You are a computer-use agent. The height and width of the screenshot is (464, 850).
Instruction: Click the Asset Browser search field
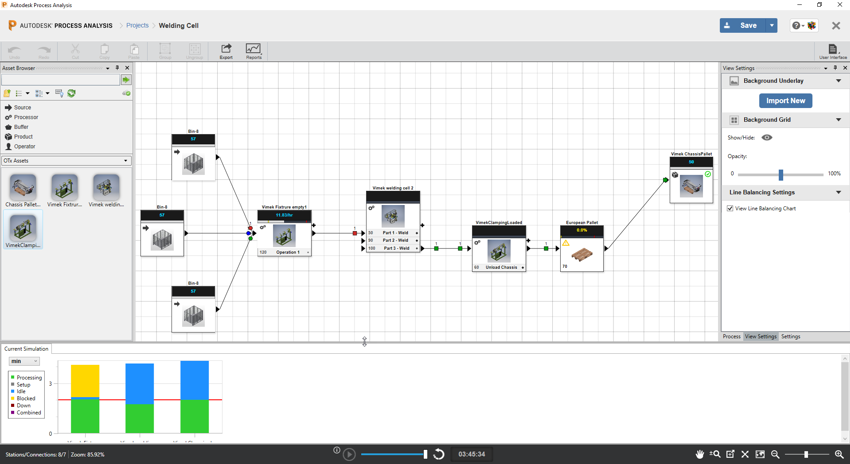click(60, 80)
